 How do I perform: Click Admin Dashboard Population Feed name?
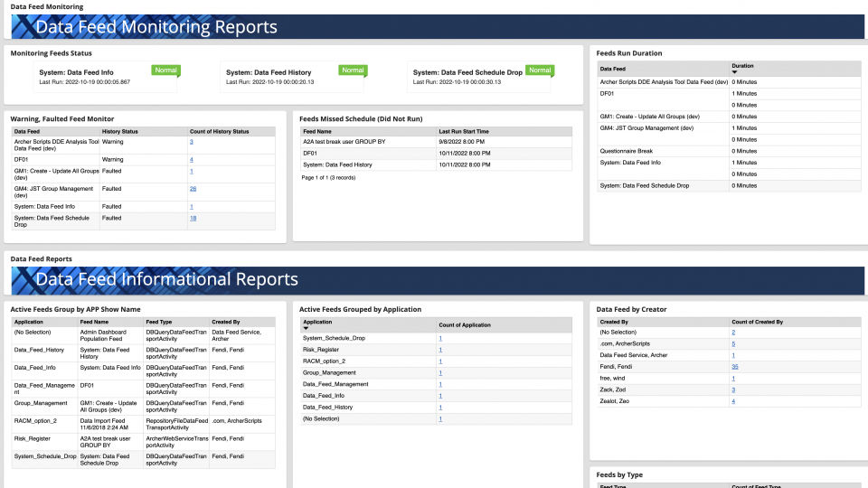coord(103,336)
